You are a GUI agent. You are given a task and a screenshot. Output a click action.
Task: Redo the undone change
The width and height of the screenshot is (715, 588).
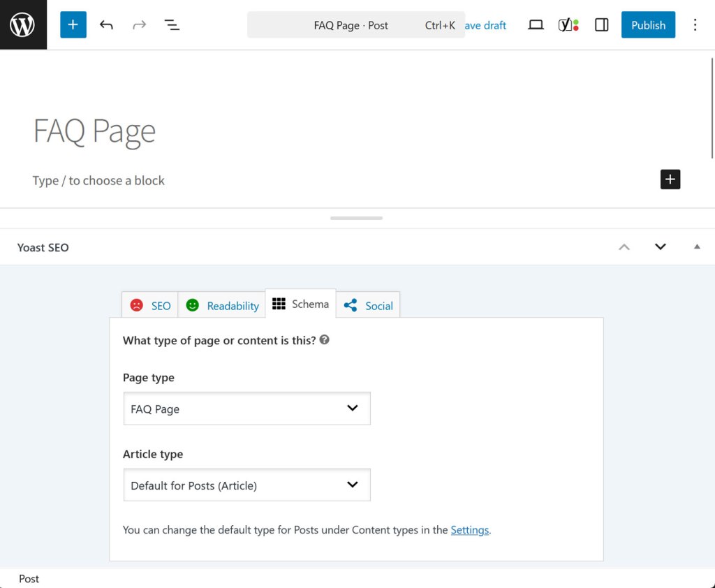click(x=139, y=24)
